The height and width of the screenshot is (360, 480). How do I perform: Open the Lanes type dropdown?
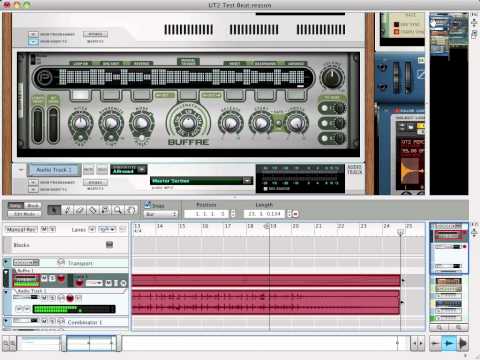tap(107, 229)
